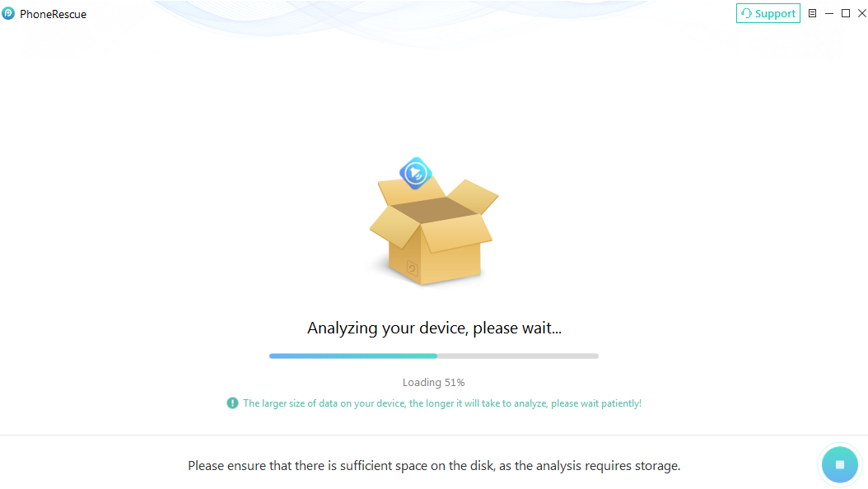Maximize the PhoneRescue window
Image resolution: width=868 pixels, height=489 pixels.
(845, 13)
